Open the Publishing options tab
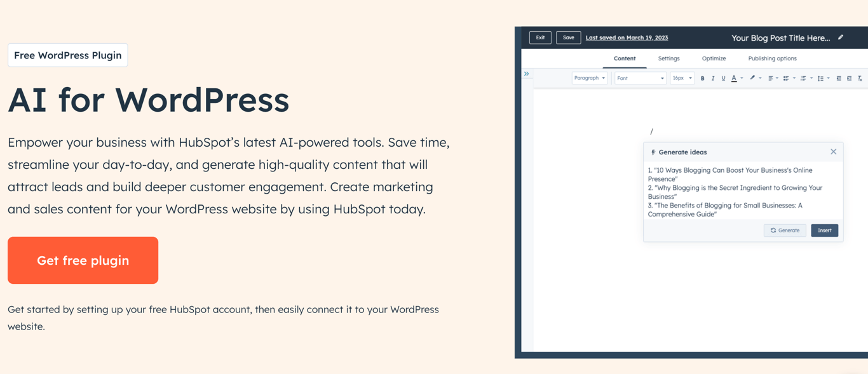 [x=772, y=58]
